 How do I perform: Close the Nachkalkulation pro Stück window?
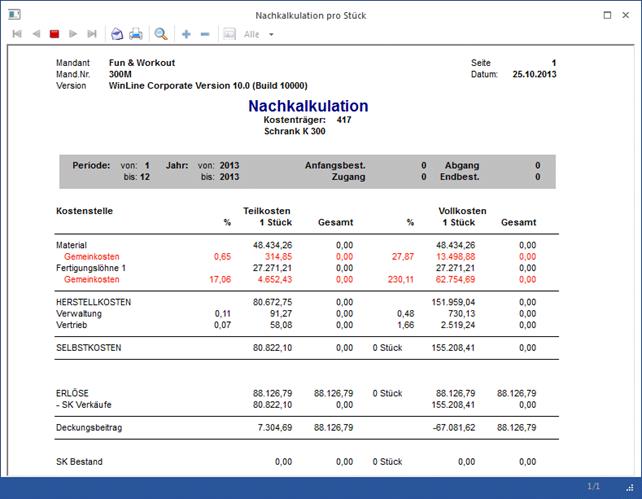[627, 15]
